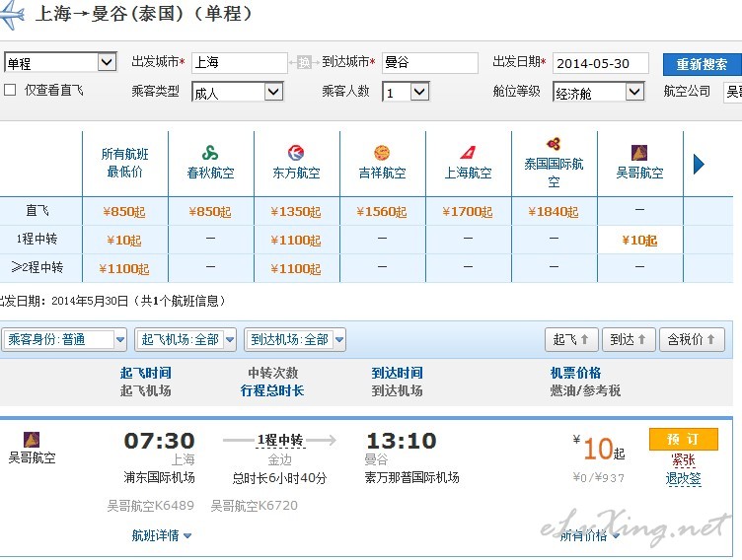Click 泰国国际航空 direct price ¥1840起
Viewport: 742px width, 560px height.
554,211
